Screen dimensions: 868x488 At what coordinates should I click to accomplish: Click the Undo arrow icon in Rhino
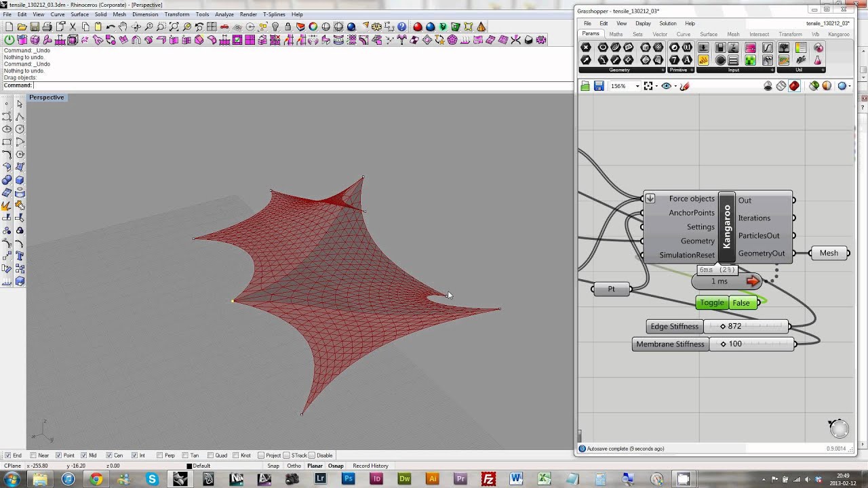(111, 27)
